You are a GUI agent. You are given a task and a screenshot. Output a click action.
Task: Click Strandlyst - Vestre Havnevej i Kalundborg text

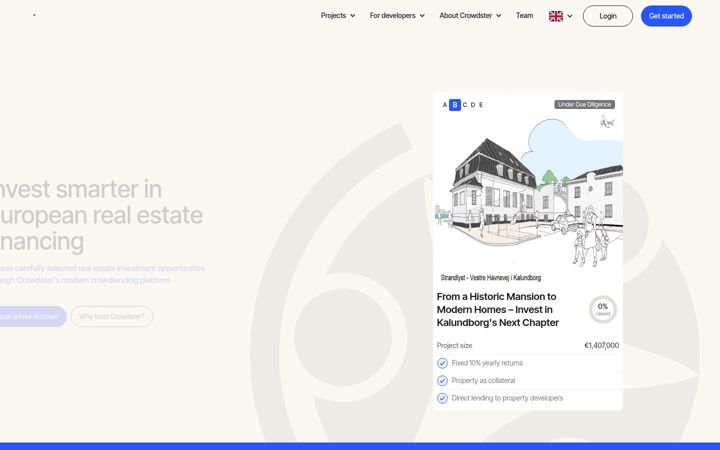(x=490, y=278)
